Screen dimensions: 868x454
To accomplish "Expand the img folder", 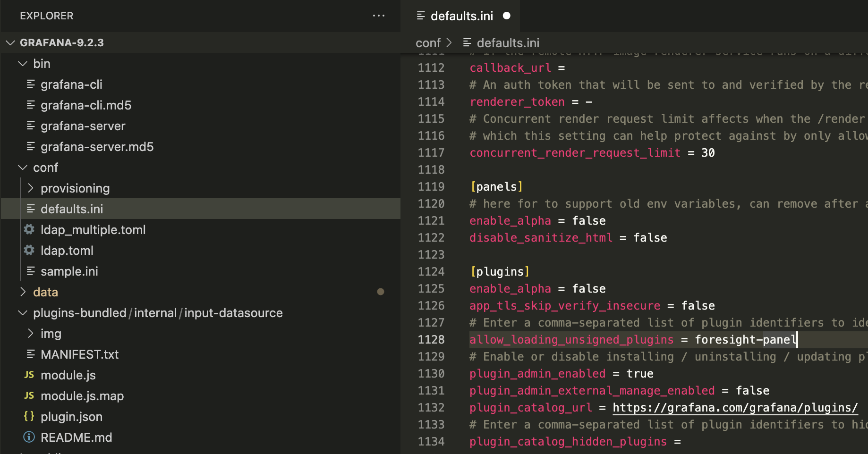I will (x=31, y=334).
